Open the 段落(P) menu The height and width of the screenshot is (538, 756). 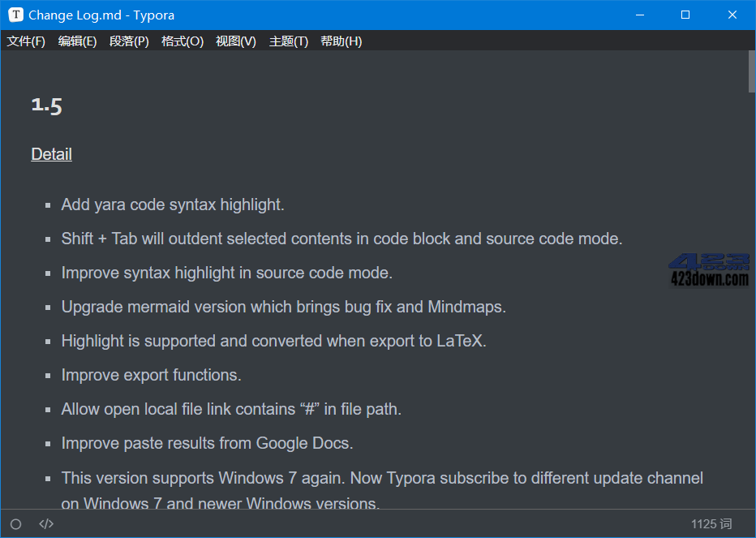128,41
